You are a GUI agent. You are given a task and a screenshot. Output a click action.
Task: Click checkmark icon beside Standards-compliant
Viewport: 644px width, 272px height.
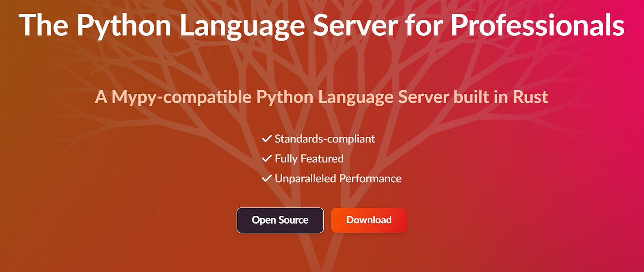[267, 139]
